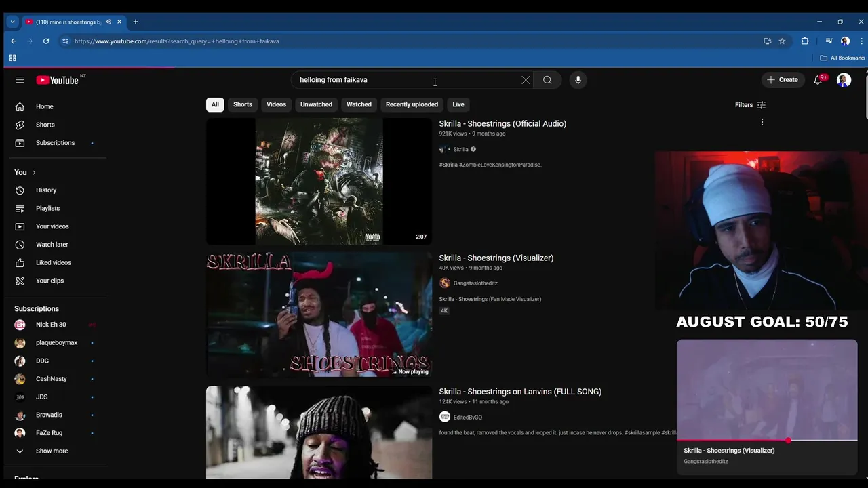Mute the tab via speaker icon
The image size is (868, 488).
(108, 22)
